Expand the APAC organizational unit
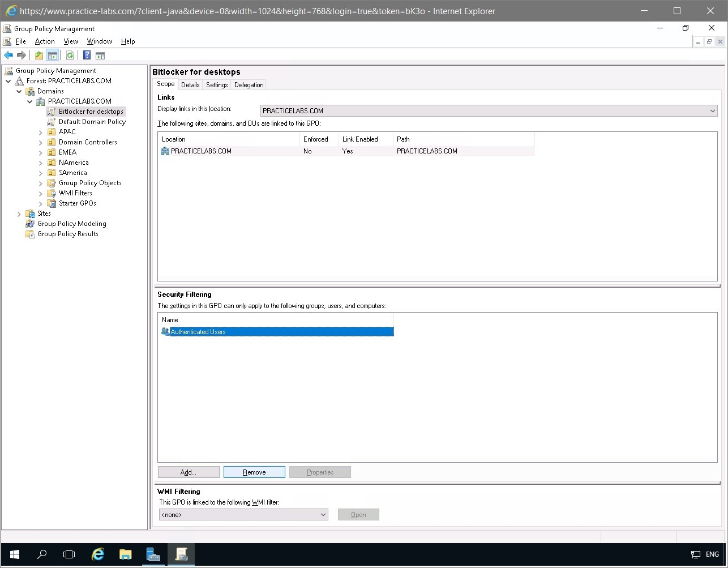The image size is (728, 568). (39, 131)
